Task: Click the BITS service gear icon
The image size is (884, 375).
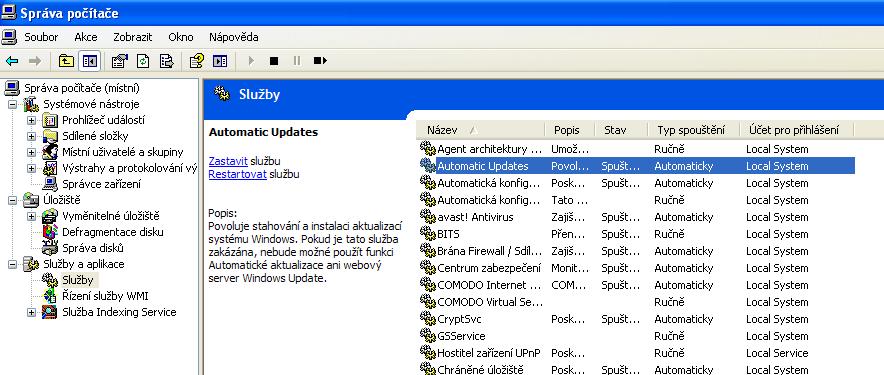Action: click(x=428, y=233)
